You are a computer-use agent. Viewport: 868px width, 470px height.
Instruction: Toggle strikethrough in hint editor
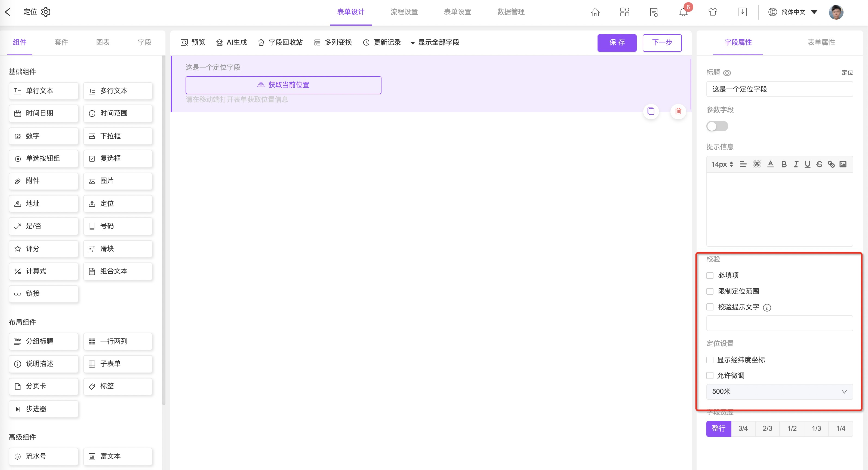tap(819, 164)
